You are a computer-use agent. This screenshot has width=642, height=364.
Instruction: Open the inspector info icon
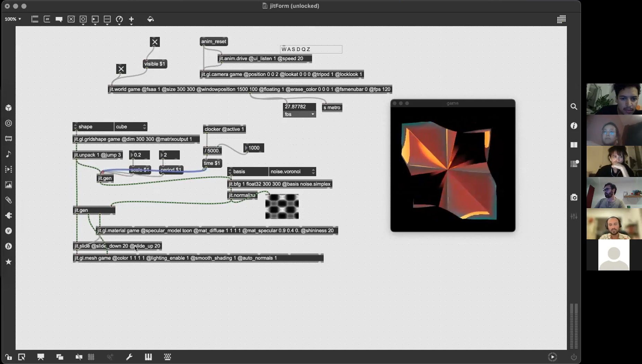[x=574, y=126]
